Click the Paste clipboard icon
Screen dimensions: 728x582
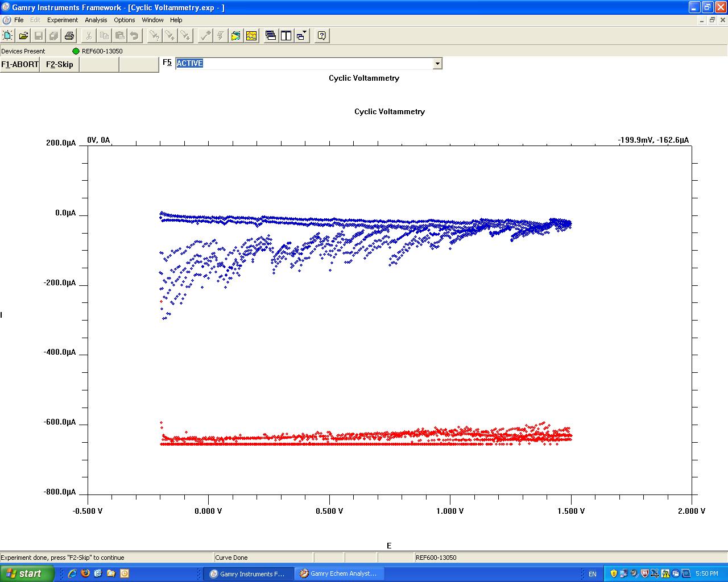coord(119,36)
